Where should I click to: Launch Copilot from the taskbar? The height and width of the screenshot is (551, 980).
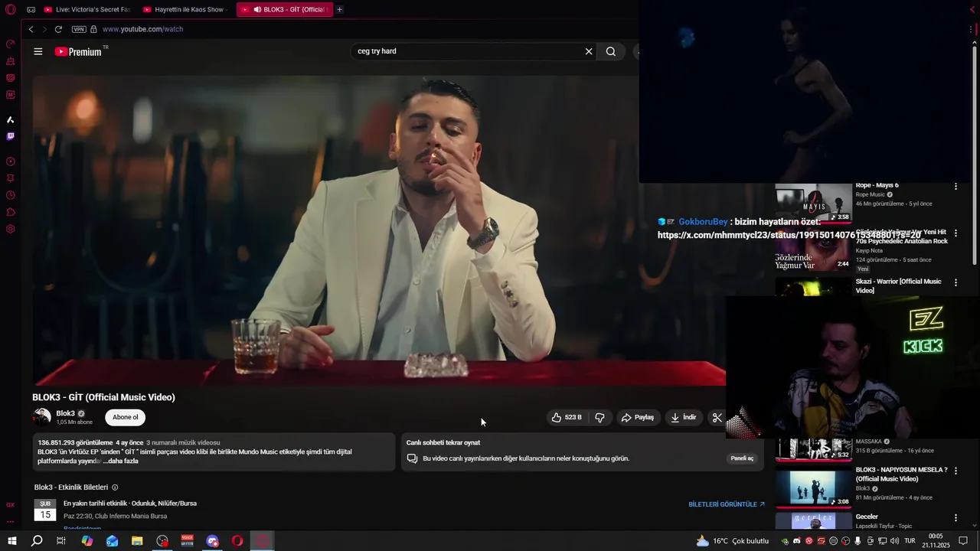click(x=87, y=541)
